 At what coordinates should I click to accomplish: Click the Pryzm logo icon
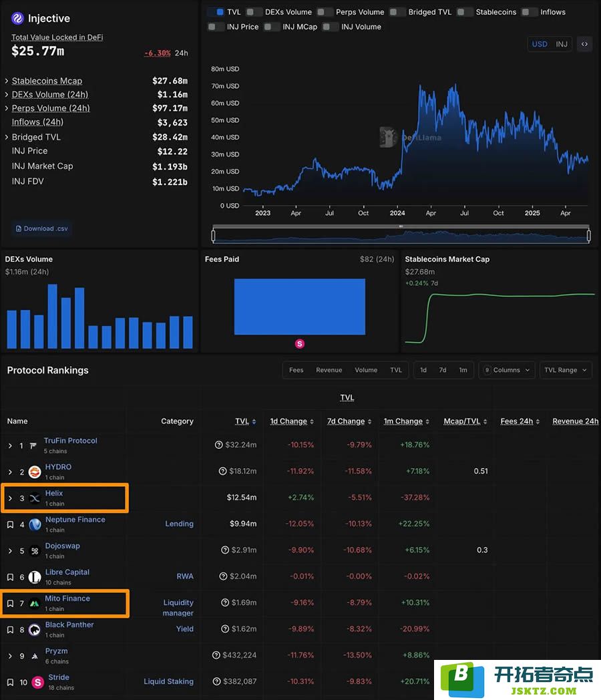click(x=35, y=656)
